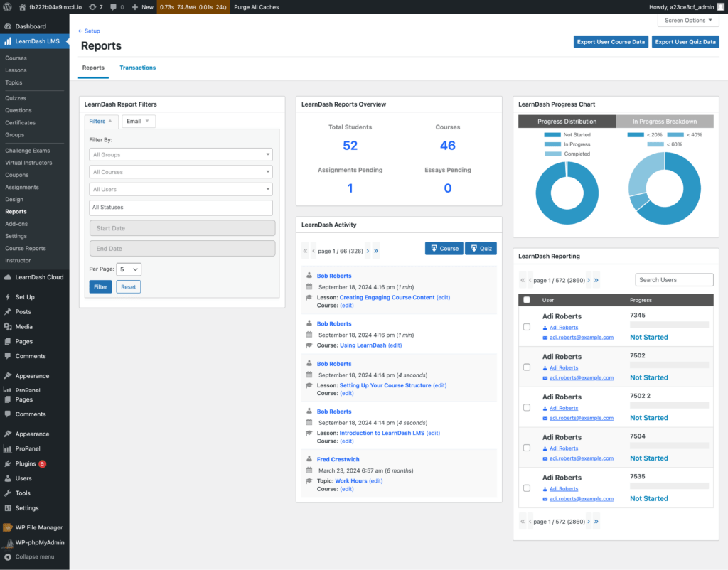Screen dimensions: 728x570
Task: Switch to In Progress Breakdown chart view
Action: [664, 121]
